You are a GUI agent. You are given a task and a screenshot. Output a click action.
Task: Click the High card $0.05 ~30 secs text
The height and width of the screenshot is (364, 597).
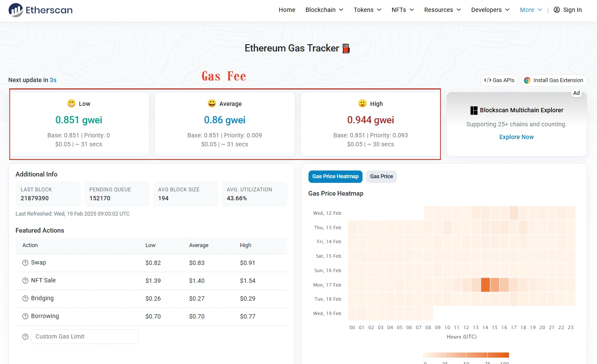371,145
